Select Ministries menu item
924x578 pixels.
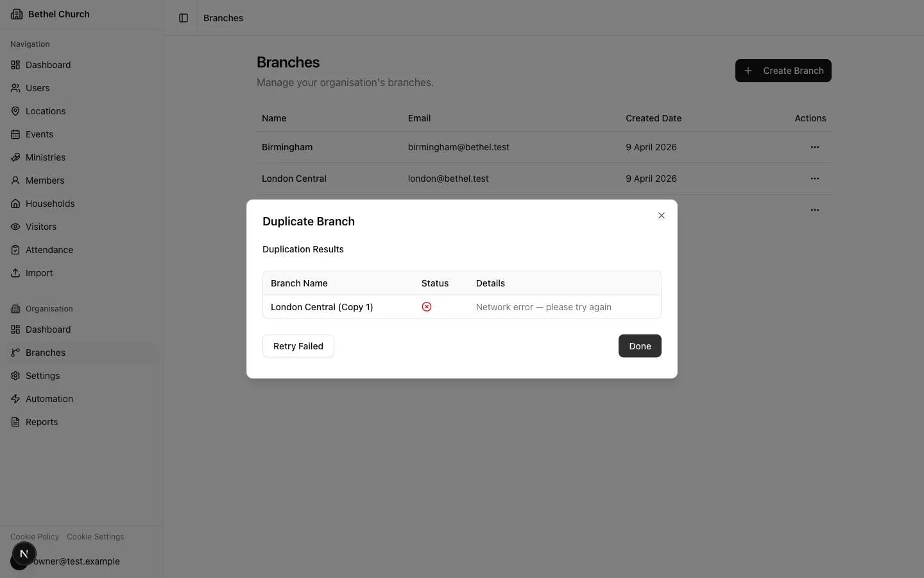coord(82,157)
